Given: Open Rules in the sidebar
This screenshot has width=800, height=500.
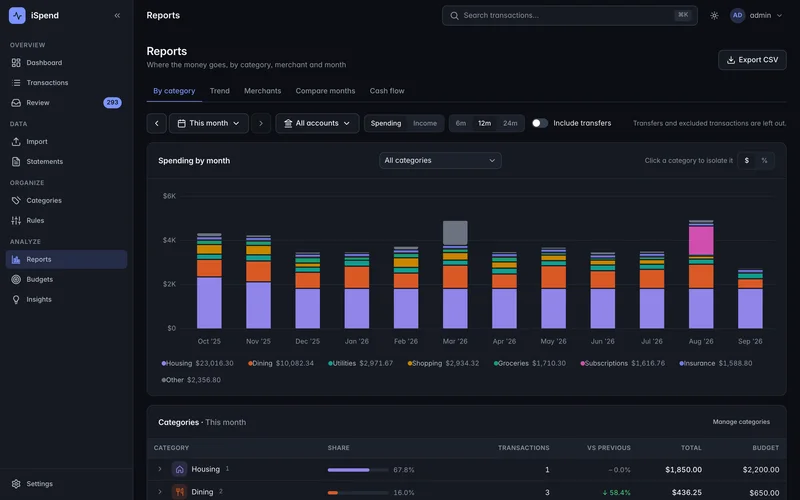Looking at the screenshot, I should [x=66, y=220].
